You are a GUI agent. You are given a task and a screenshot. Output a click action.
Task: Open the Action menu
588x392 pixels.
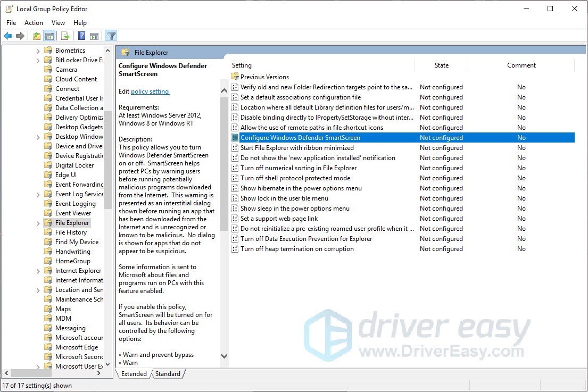point(34,22)
